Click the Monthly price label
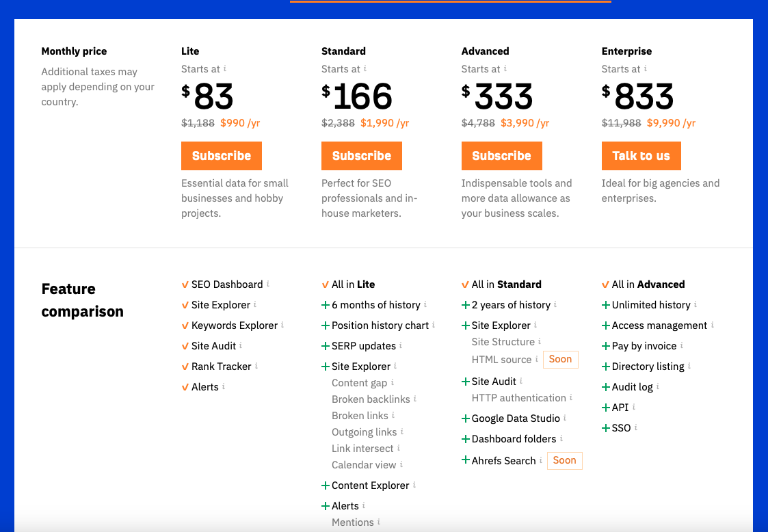This screenshot has width=768, height=532. [74, 51]
